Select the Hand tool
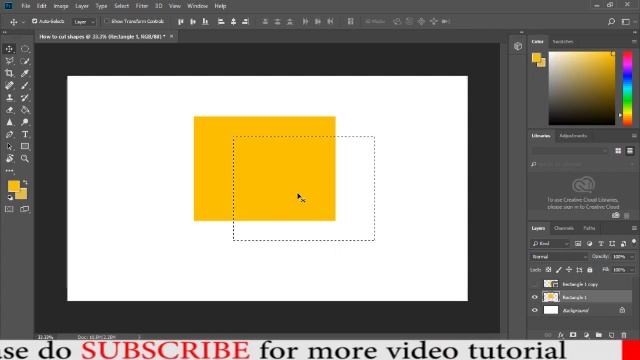640x360 pixels. 9,159
